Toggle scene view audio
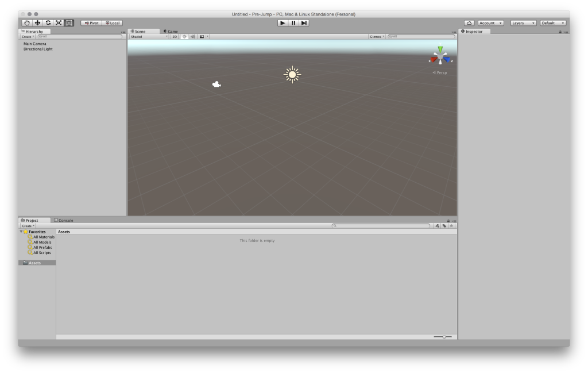Viewport: 588px width, 373px height. [x=192, y=36]
